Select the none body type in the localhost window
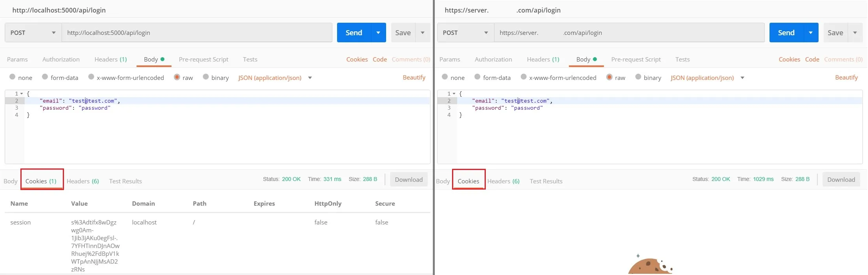 pos(13,77)
